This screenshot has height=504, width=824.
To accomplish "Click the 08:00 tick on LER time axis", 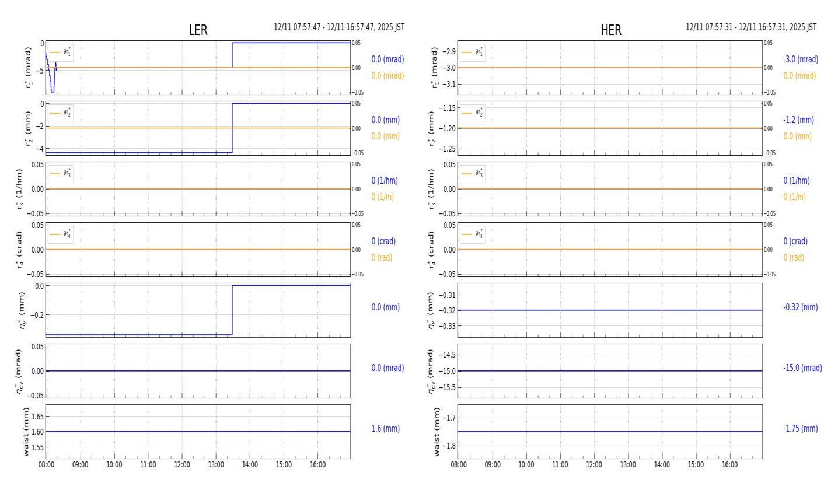I will [47, 465].
